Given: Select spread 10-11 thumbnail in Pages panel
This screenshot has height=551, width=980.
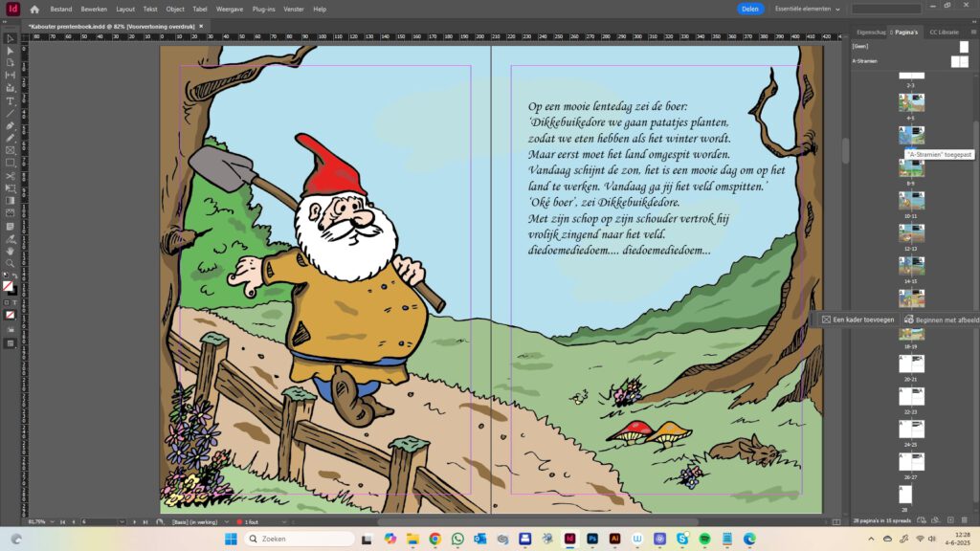Looking at the screenshot, I should point(911,200).
